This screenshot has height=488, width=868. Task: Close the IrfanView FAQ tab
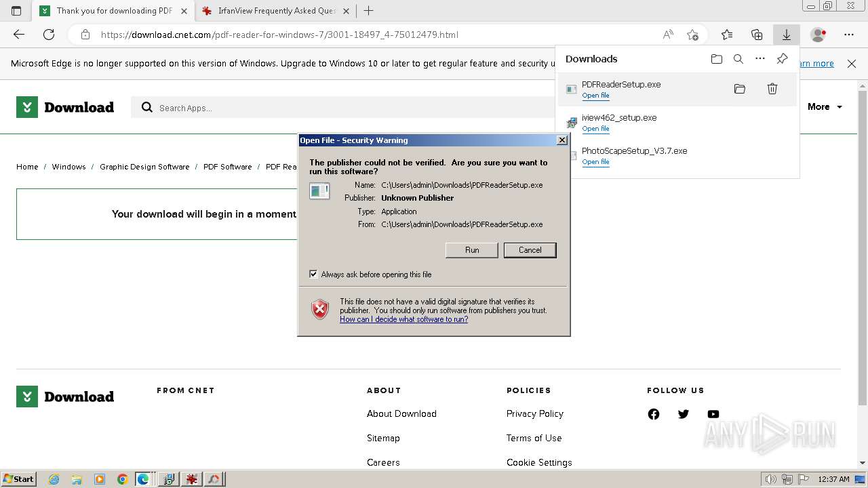pyautogui.click(x=347, y=11)
